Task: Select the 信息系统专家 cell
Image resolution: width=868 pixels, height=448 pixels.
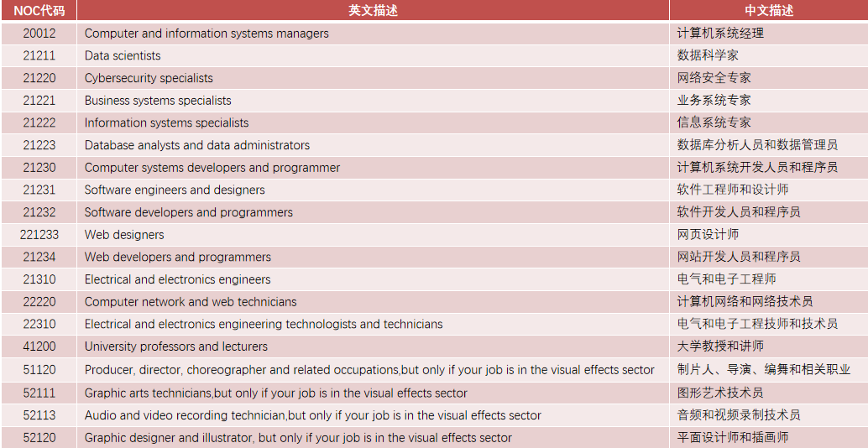Action: [x=714, y=122]
